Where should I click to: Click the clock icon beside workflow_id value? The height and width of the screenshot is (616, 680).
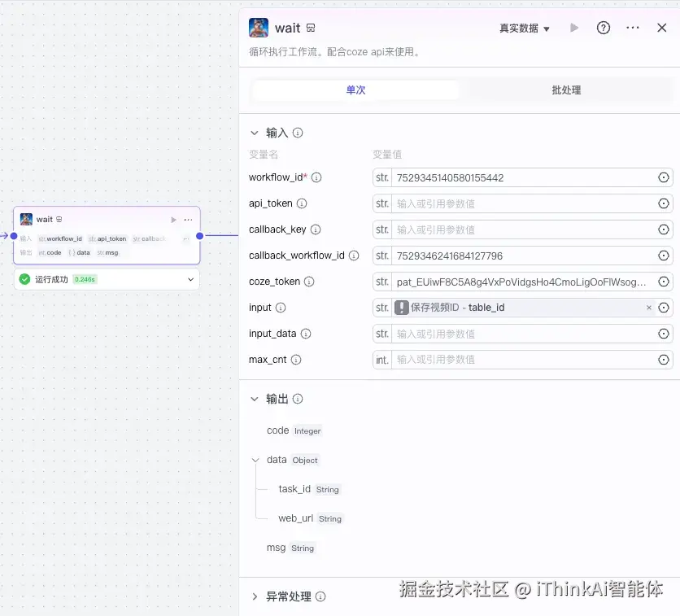tap(663, 177)
